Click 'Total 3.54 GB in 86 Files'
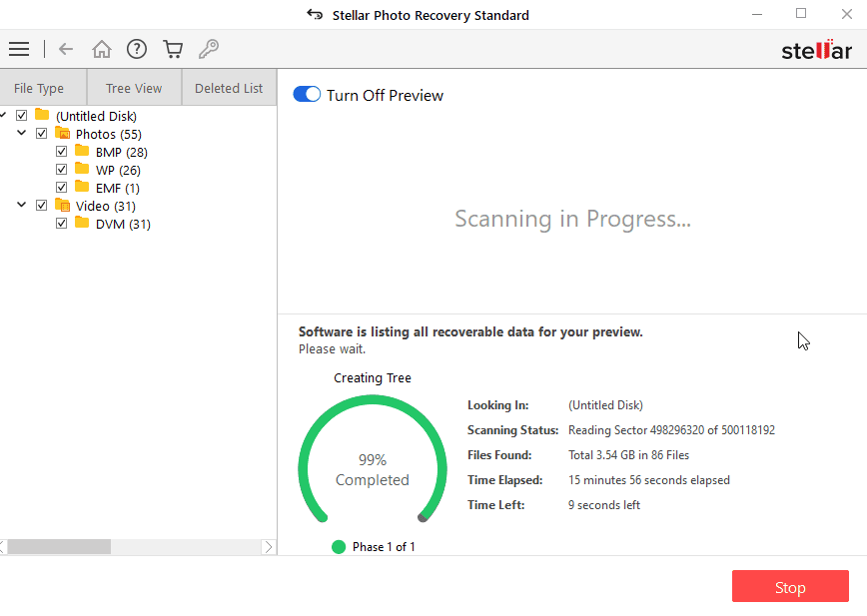 pyautogui.click(x=628, y=455)
